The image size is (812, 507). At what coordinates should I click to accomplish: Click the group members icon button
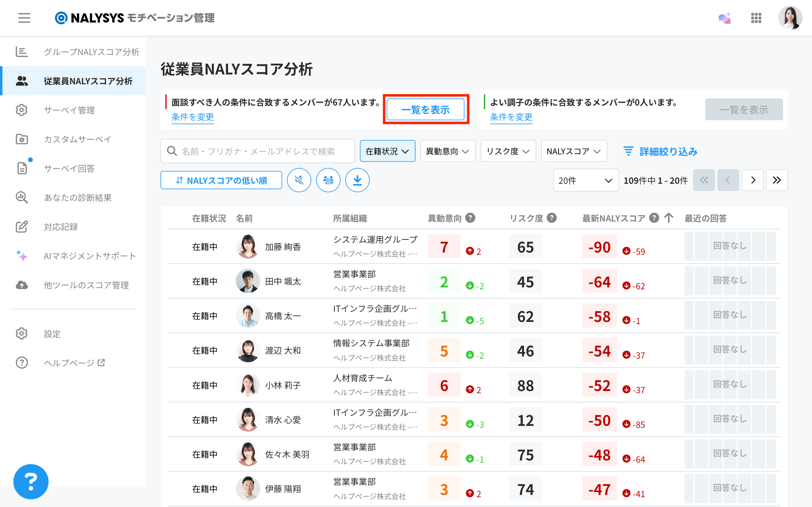point(328,180)
